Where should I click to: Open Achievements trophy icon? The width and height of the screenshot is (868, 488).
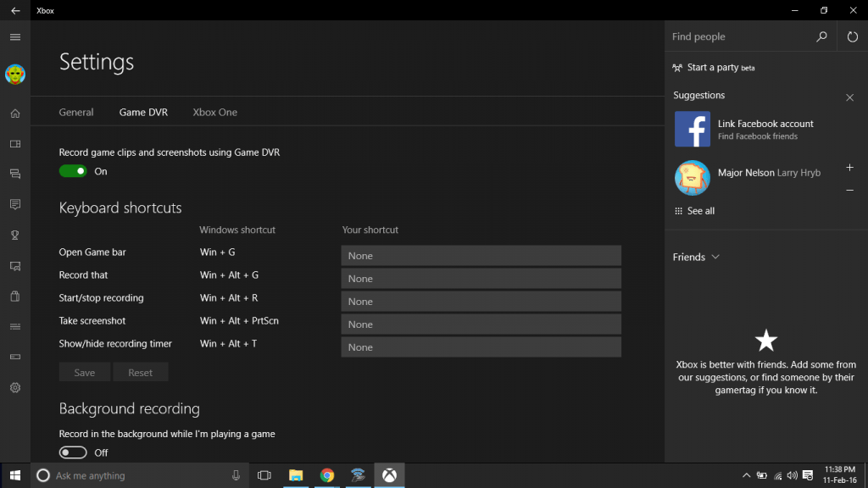[15, 236]
